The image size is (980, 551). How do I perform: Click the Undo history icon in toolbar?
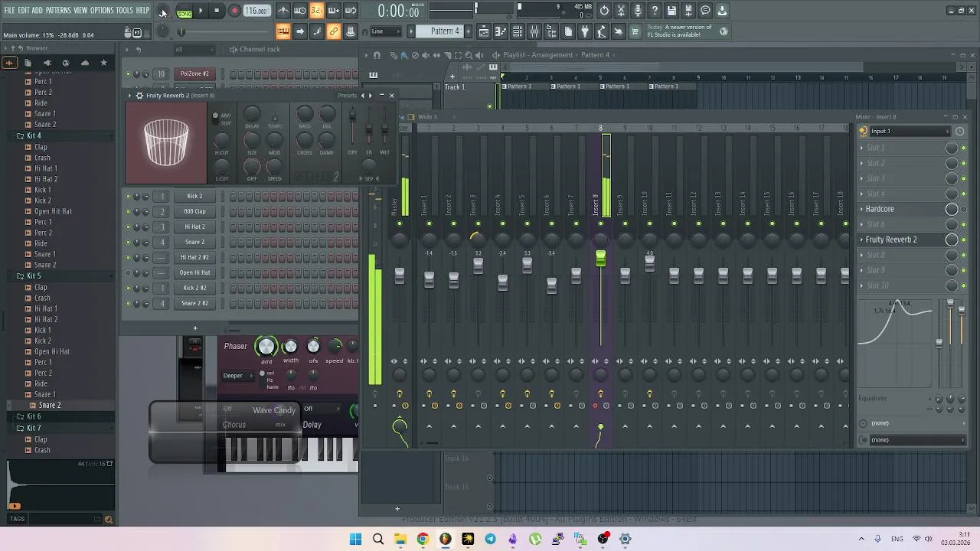pyautogui.click(x=604, y=11)
